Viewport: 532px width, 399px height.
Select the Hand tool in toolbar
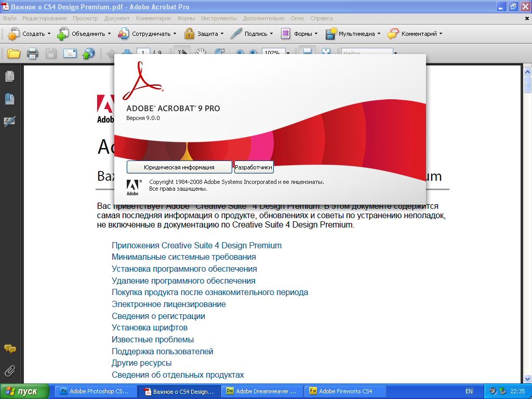coord(201,51)
